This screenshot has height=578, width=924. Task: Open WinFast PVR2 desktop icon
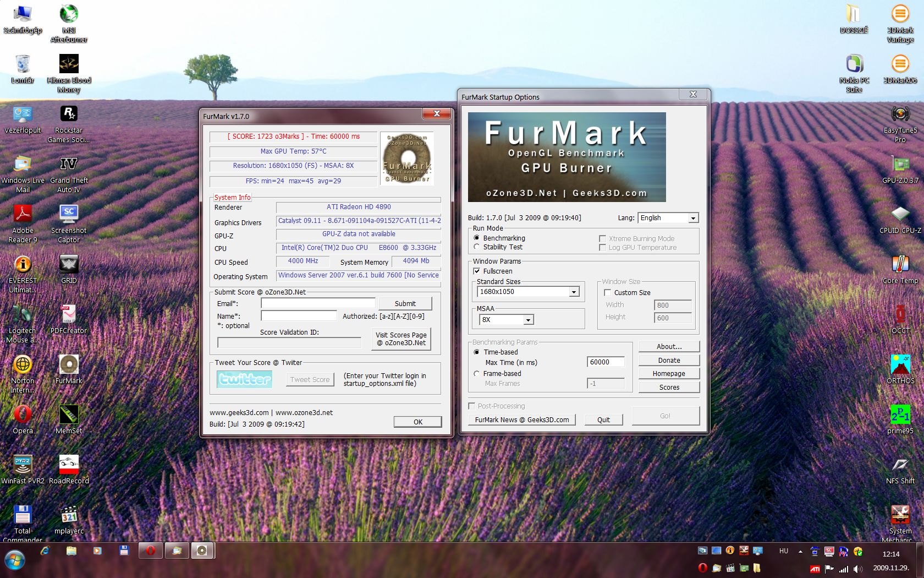pyautogui.click(x=23, y=469)
